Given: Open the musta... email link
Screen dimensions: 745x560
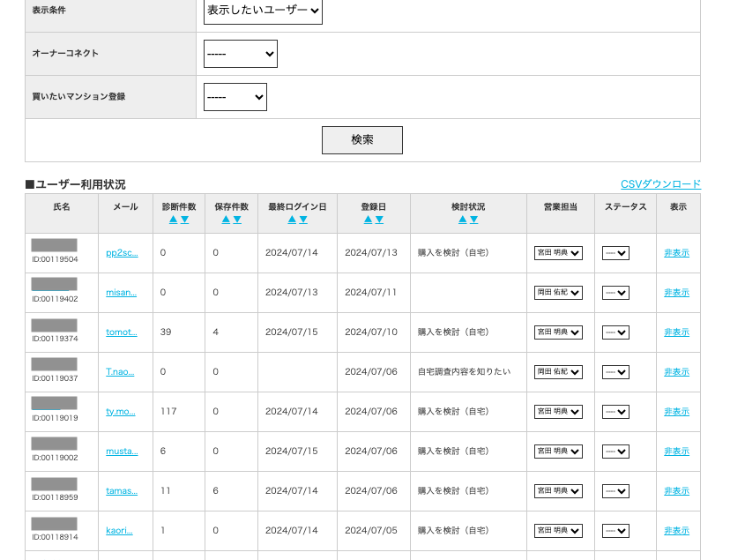Looking at the screenshot, I should click(x=122, y=452).
